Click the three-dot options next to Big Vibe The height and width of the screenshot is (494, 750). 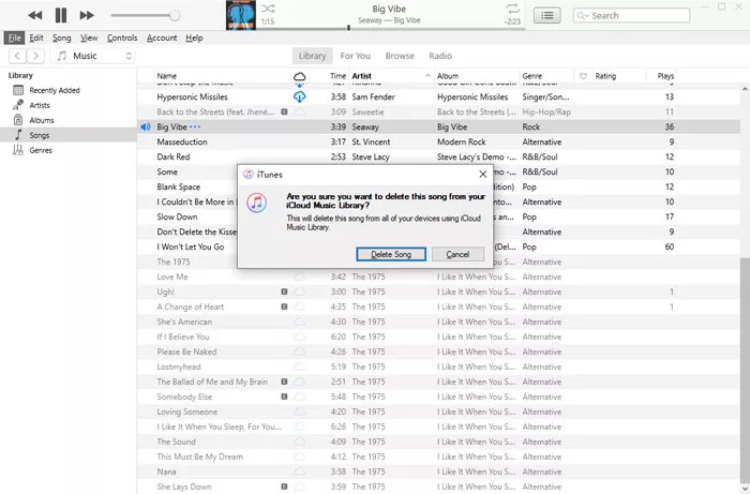click(x=195, y=127)
